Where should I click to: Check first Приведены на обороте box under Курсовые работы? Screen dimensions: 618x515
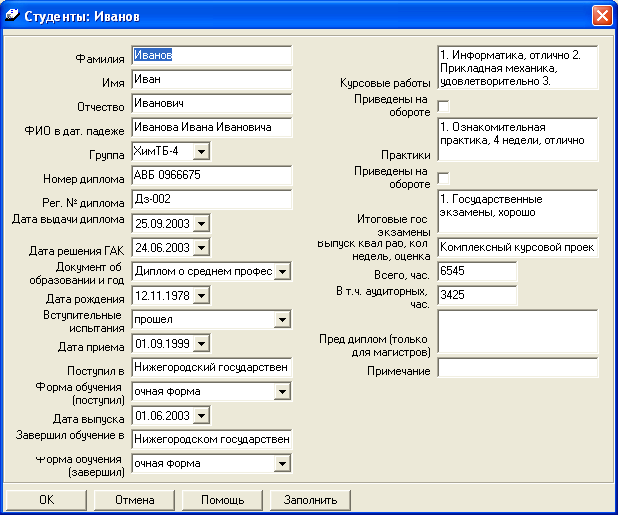pos(443,106)
